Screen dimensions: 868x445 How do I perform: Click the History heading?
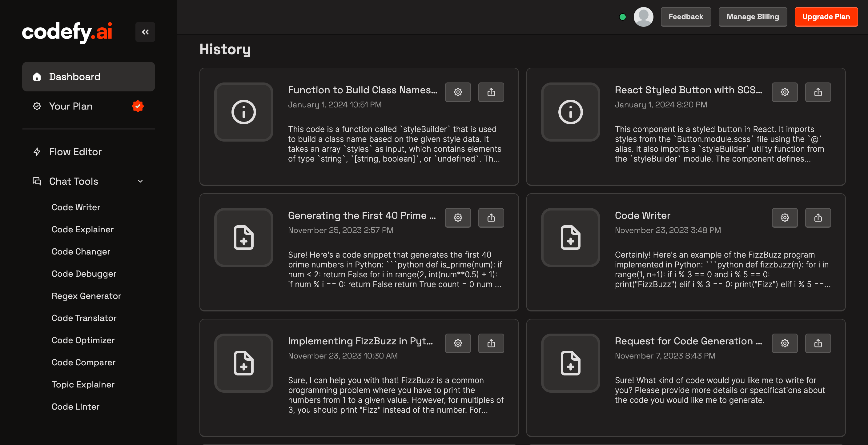point(225,50)
